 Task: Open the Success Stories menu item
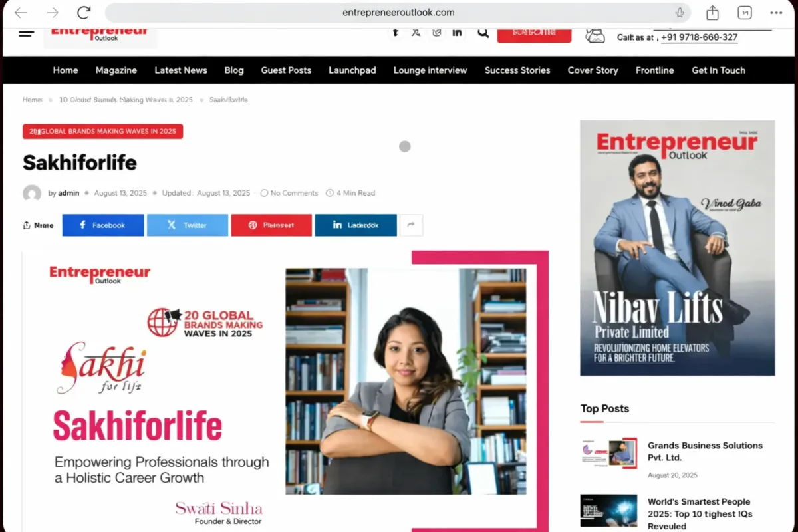(517, 70)
